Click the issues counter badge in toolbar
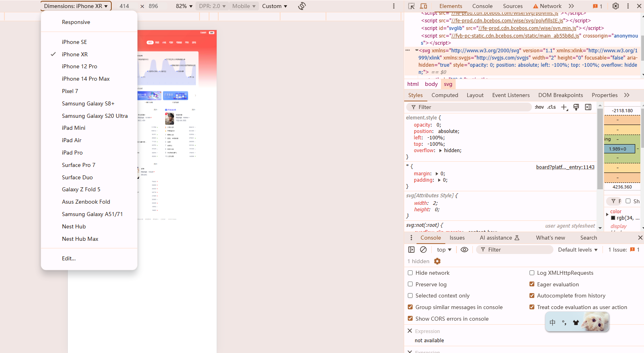The image size is (644, 353). (x=598, y=6)
